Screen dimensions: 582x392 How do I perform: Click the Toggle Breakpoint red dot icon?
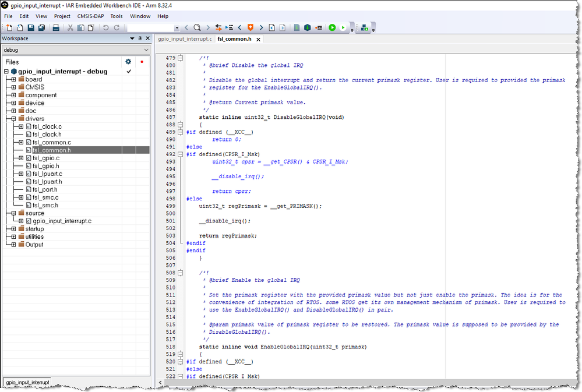(319, 27)
